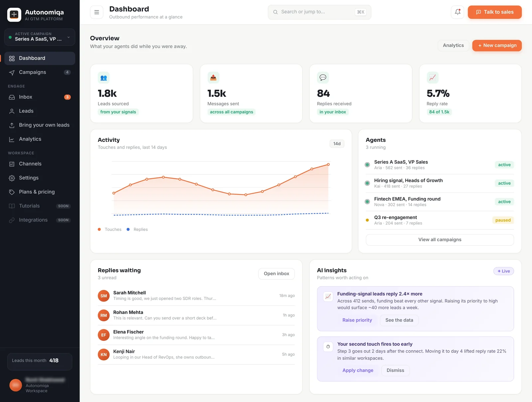Screen dimensions: 532x402
Task: Click the Campaigns paper-plane icon
Action: pos(12,72)
